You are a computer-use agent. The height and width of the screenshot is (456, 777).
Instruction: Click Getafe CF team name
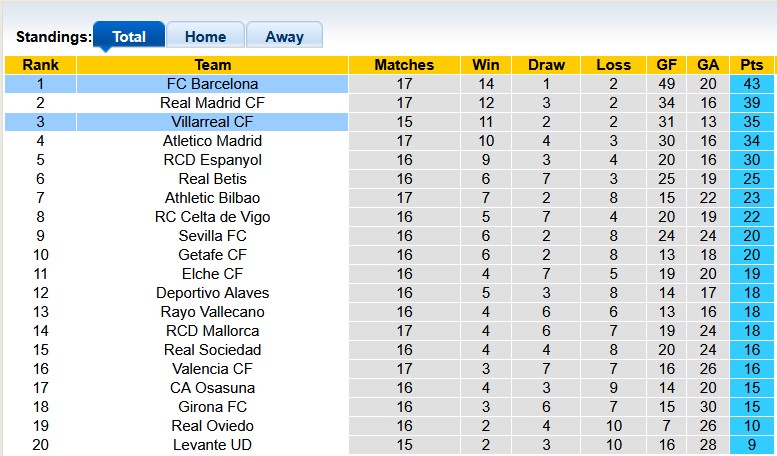[212, 255]
